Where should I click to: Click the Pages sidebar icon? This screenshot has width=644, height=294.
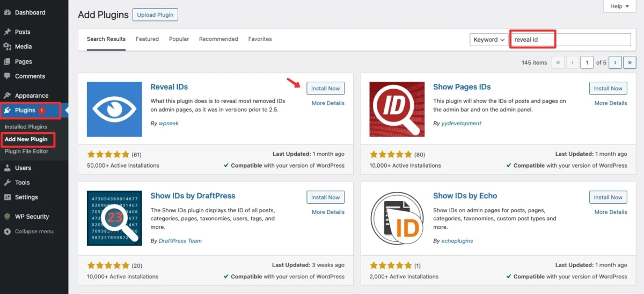pyautogui.click(x=7, y=62)
